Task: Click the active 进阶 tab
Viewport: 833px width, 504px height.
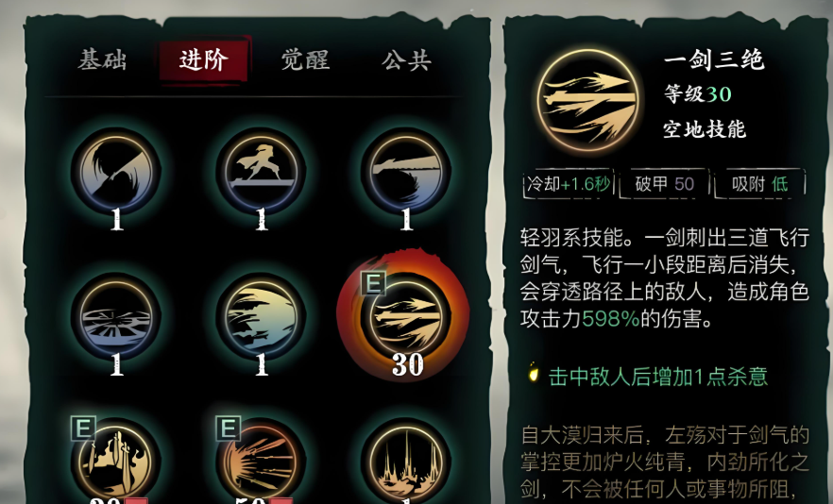Action: pos(204,59)
